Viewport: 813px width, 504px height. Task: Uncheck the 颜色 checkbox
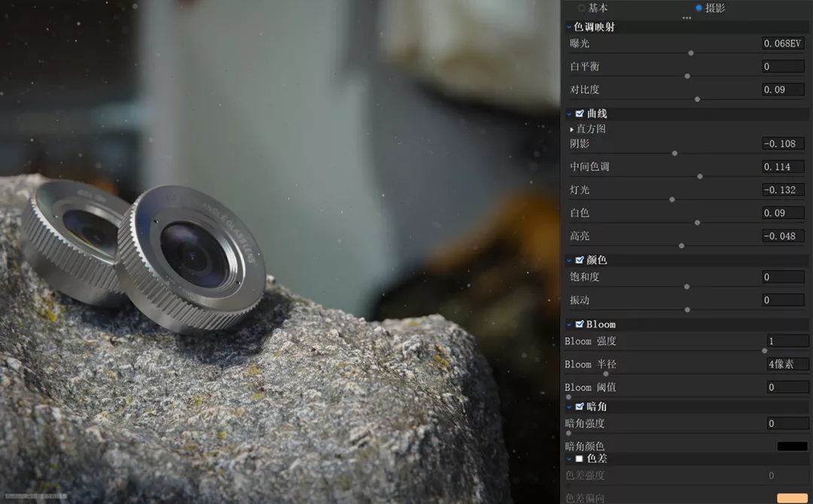pos(580,260)
